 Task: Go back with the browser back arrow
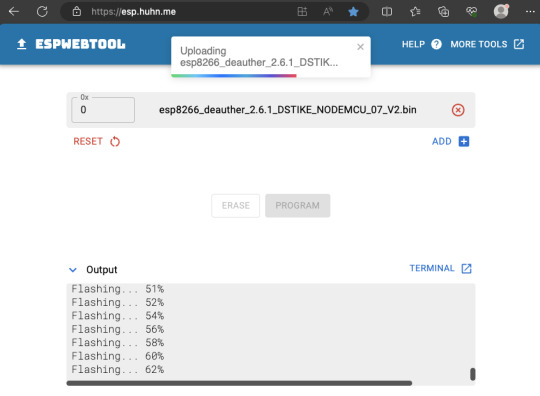(x=14, y=12)
